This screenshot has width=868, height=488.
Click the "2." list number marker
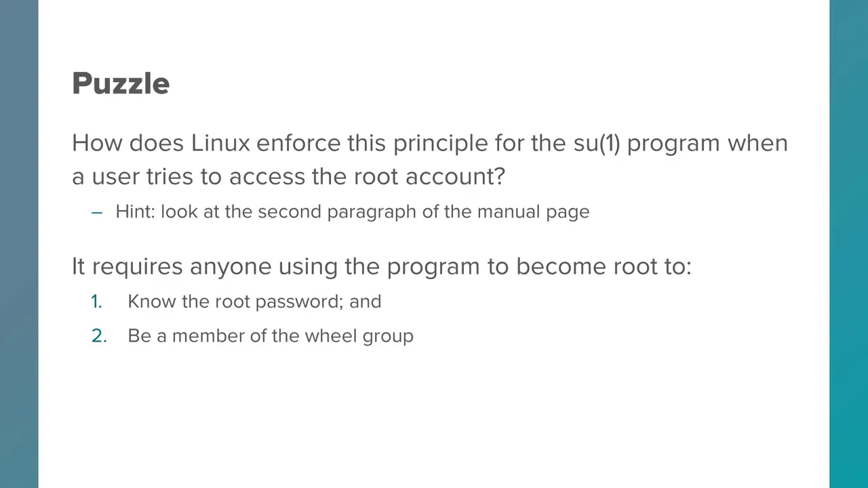click(x=99, y=336)
